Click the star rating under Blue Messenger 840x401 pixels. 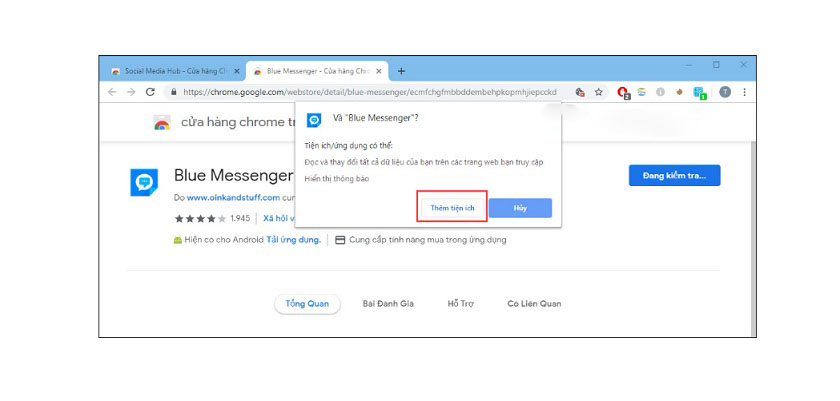point(200,218)
